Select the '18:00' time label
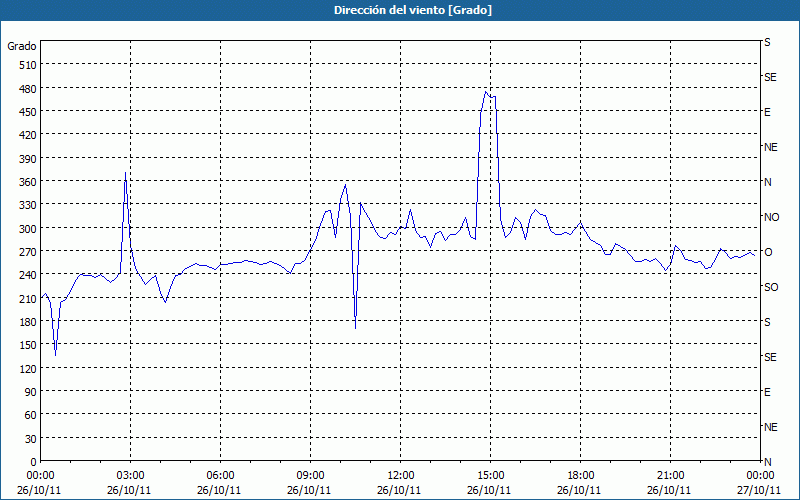Image resolution: width=800 pixels, height=500 pixels. [x=581, y=476]
